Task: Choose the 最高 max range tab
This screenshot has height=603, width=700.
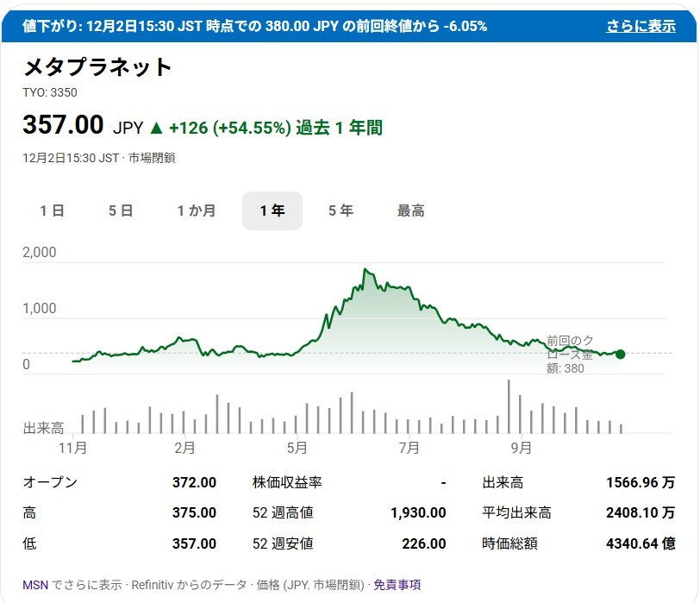Action: [x=410, y=210]
